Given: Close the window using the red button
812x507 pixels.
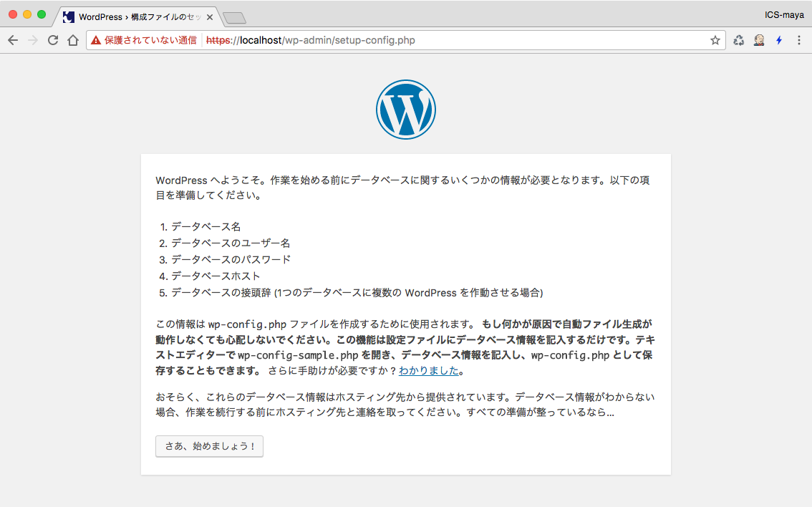Looking at the screenshot, I should [x=13, y=14].
